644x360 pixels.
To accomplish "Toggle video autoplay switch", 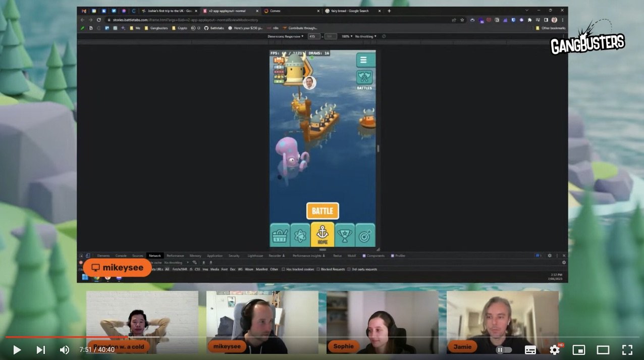I will (x=504, y=349).
